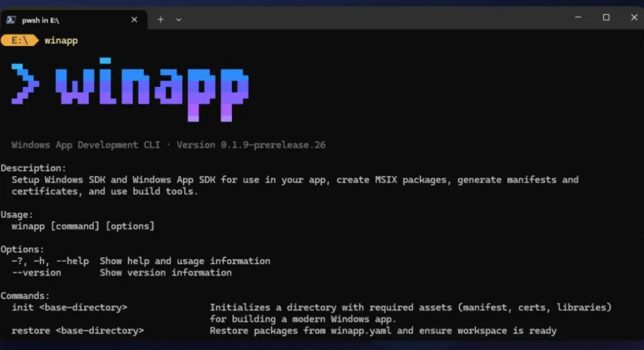
Task: Click 'init <base-directory>' command
Action: (x=70, y=308)
